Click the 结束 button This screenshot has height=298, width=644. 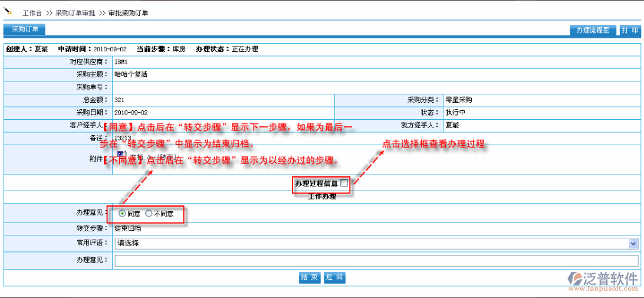pyautogui.click(x=310, y=277)
